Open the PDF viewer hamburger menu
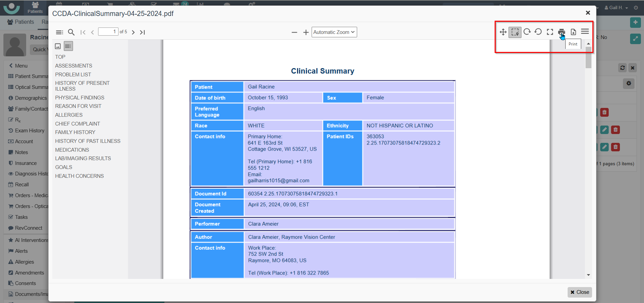 pos(585,32)
